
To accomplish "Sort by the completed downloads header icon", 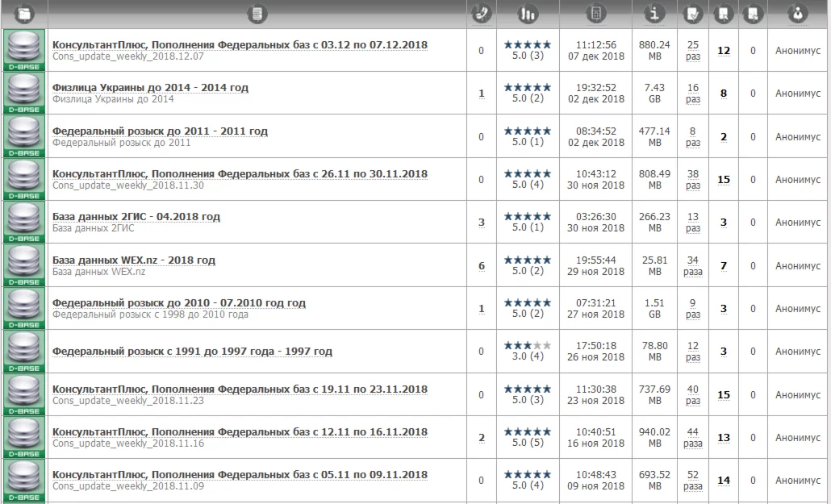I will coord(693,13).
